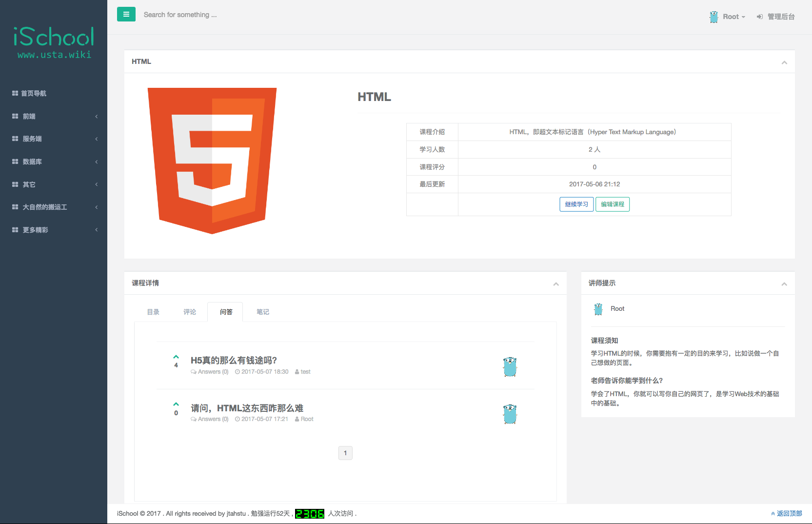Click the grid icon beside 服务端
This screenshot has width=812, height=524.
click(x=15, y=139)
